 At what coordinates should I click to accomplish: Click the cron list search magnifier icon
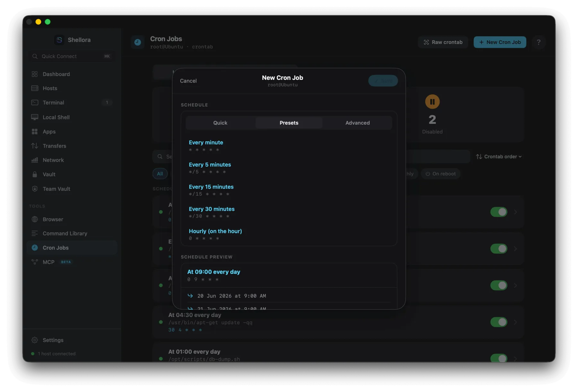(x=160, y=157)
